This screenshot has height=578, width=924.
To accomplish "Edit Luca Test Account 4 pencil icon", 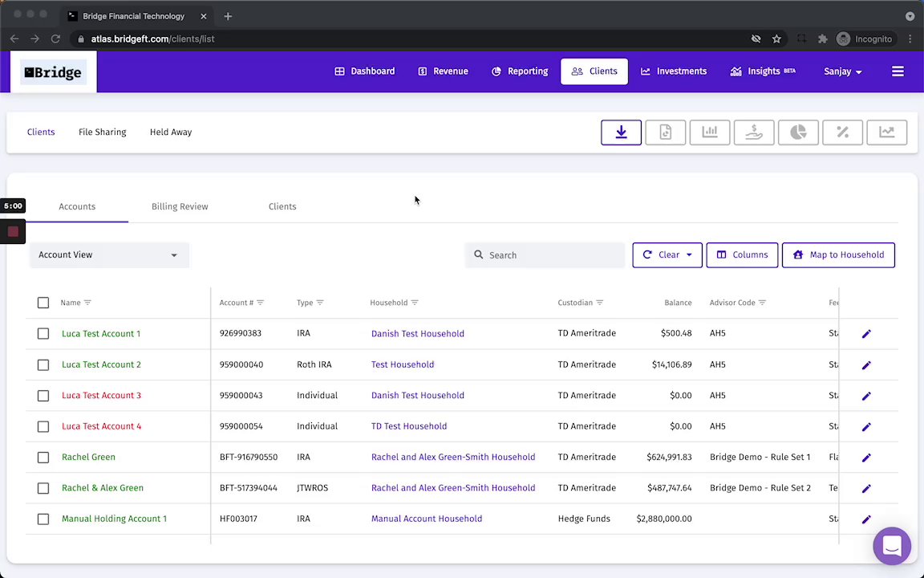I will pos(866,426).
